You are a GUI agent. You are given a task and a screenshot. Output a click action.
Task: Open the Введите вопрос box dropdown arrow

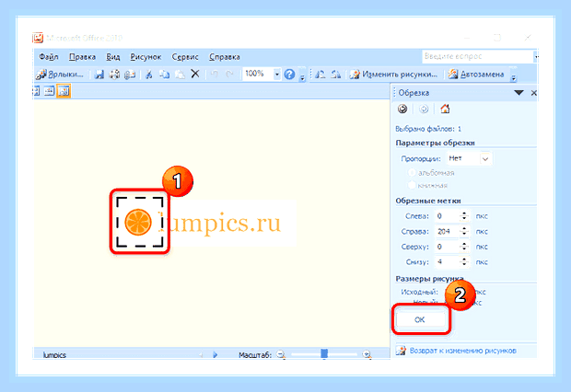point(536,56)
